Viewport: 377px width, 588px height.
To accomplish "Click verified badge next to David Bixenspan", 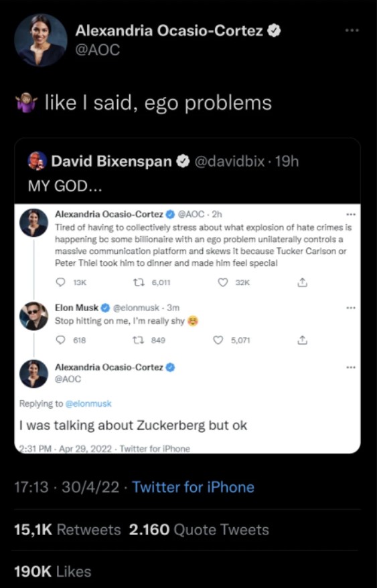I will (183, 162).
